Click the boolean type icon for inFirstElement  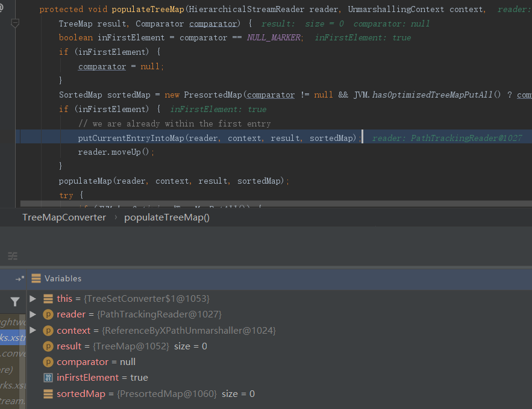point(48,378)
